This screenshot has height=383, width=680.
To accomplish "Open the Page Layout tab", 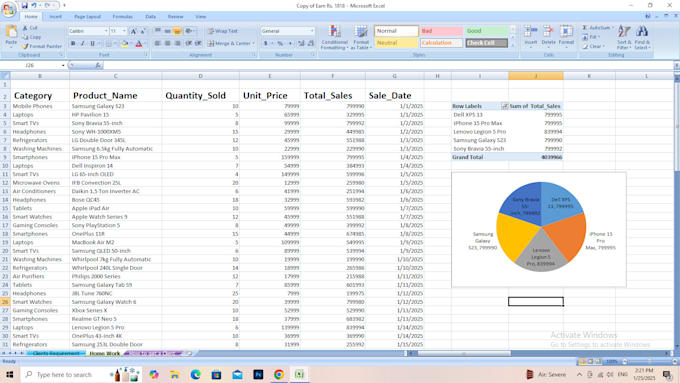I will click(87, 16).
